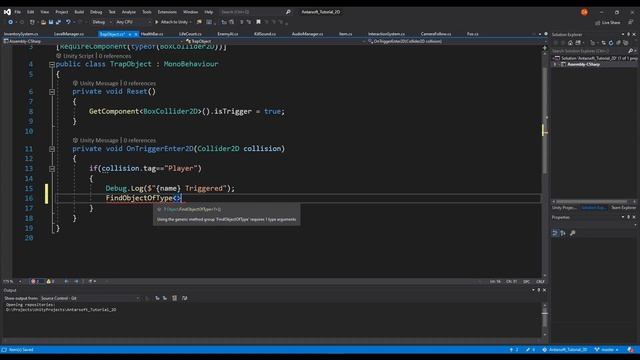Open the zoom percentage dropdown below editor

point(12,281)
